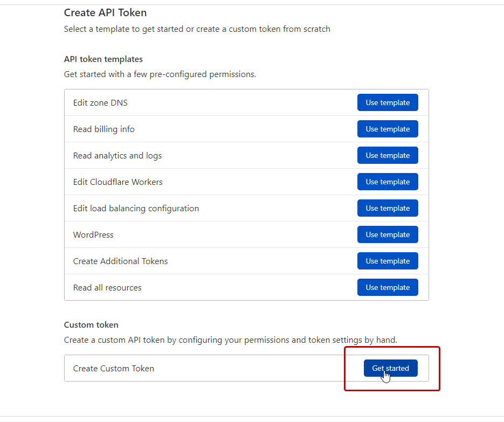Screen dimensions: 504x422
Task: Click the Edit Cloudflare Workers label
Action: 118,182
